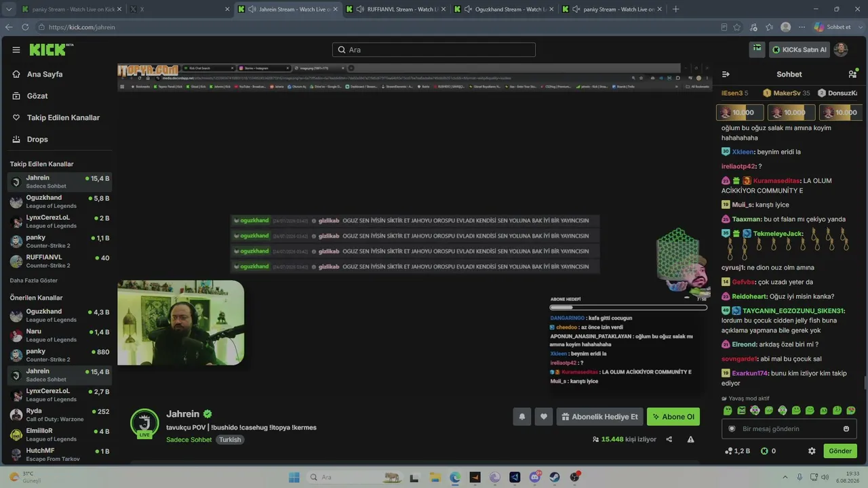Open Drops in the sidebar
This screenshot has height=488, width=868.
(37, 139)
